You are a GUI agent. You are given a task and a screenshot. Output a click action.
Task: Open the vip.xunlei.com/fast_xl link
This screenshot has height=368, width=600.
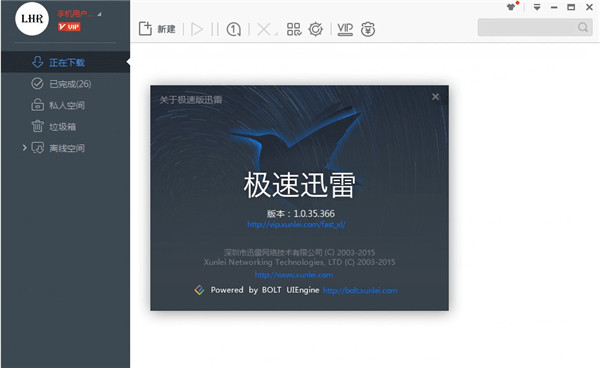tap(296, 225)
